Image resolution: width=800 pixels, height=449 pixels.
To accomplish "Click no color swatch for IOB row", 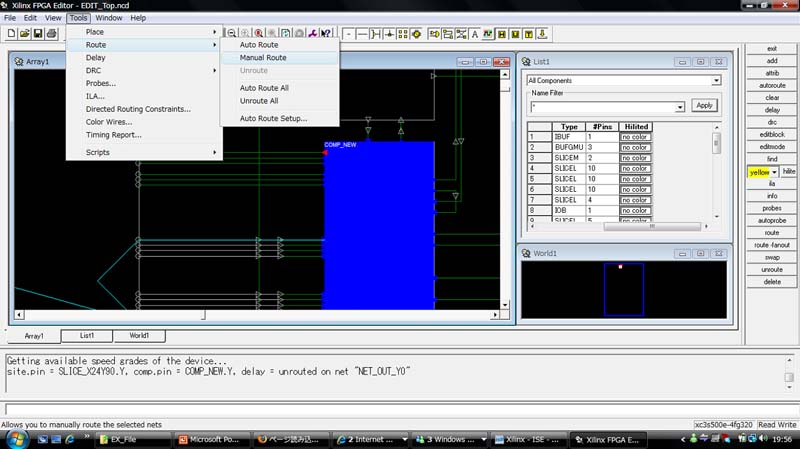I will [x=635, y=210].
